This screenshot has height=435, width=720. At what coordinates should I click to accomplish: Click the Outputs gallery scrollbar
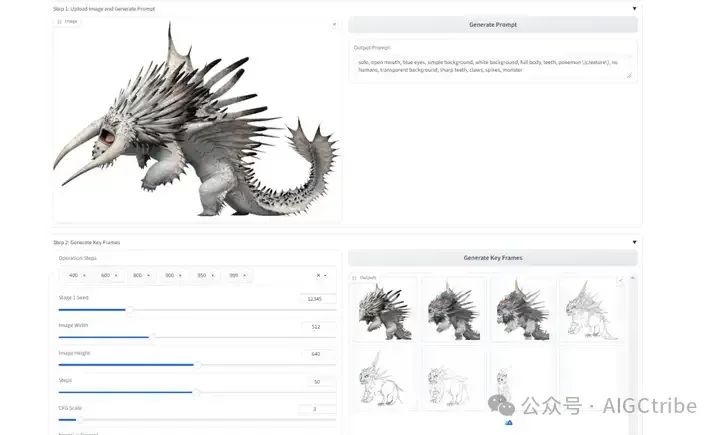click(632, 354)
